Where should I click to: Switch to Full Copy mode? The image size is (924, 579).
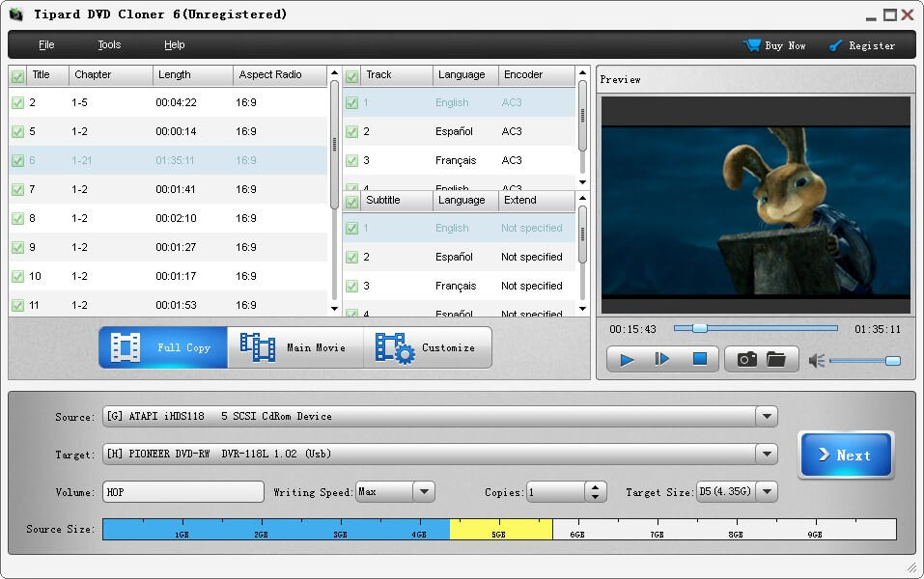pos(162,346)
